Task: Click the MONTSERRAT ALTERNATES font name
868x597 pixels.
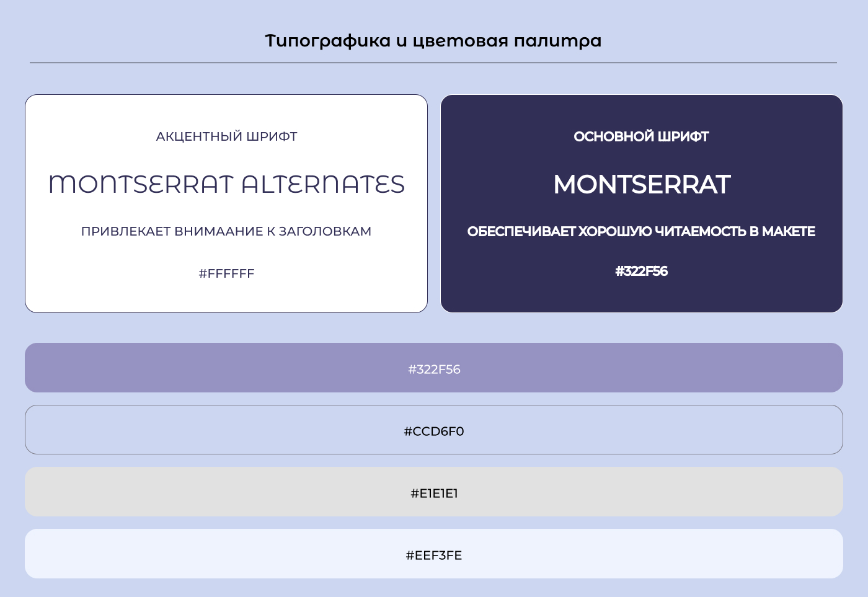Action: (226, 184)
